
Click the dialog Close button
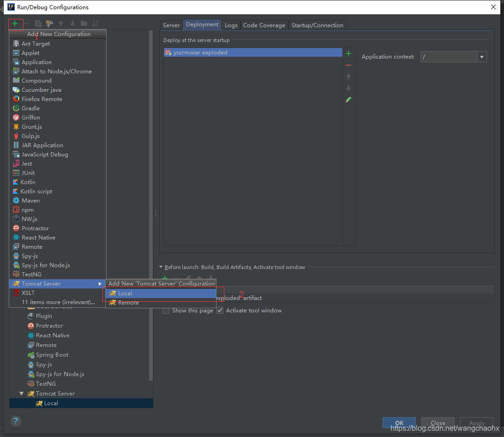point(438,423)
